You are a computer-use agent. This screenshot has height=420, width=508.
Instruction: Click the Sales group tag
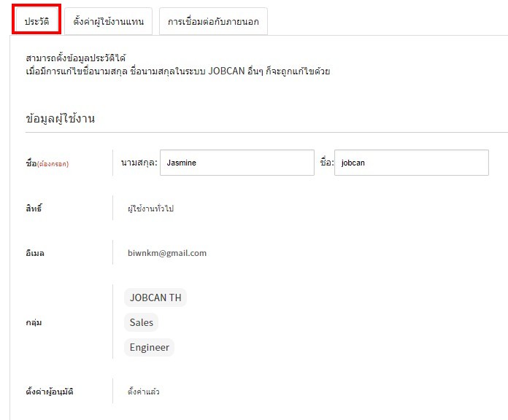[141, 322]
